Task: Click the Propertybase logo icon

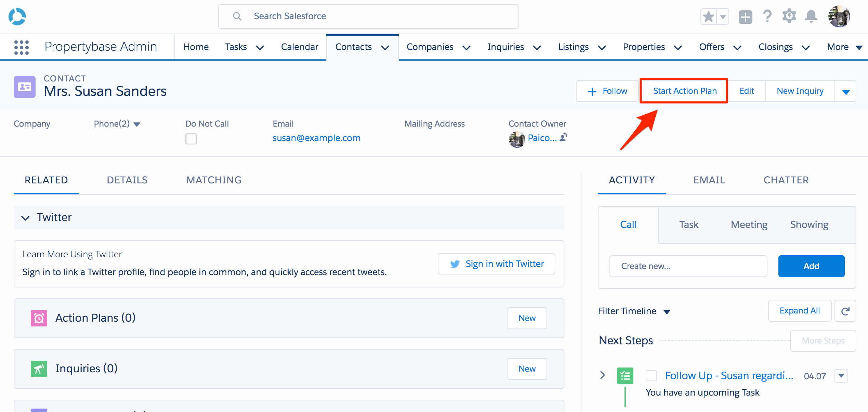Action: click(17, 16)
